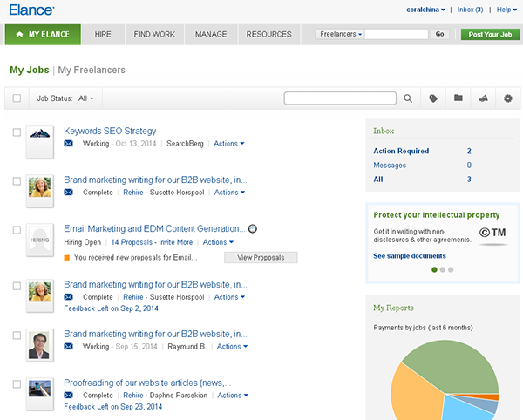Viewport: 523px width, 420px height.
Task: Open the Resources tab
Action: [268, 34]
